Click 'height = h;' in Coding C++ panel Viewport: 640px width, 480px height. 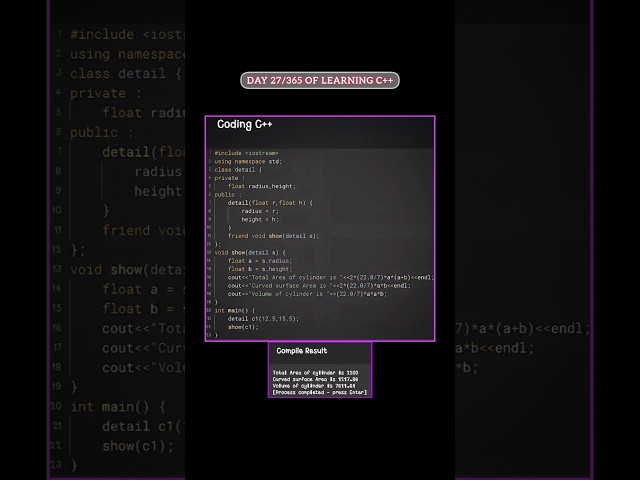tap(260, 219)
